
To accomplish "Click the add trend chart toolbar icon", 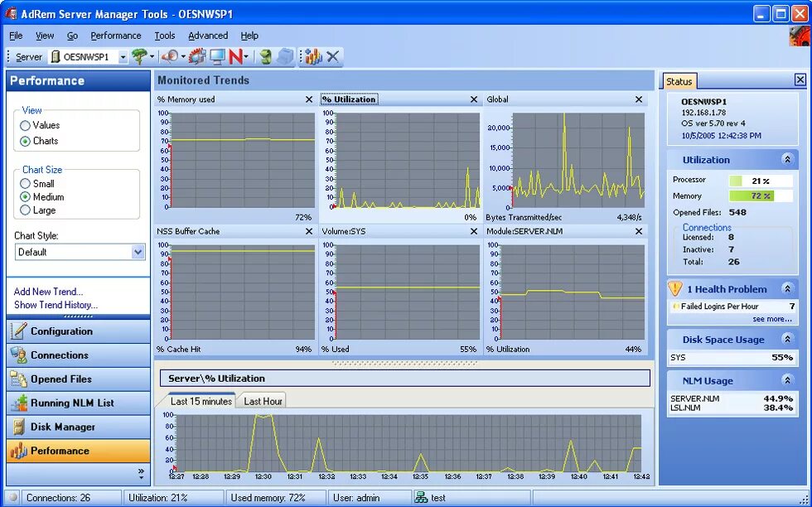I will pyautogui.click(x=313, y=56).
